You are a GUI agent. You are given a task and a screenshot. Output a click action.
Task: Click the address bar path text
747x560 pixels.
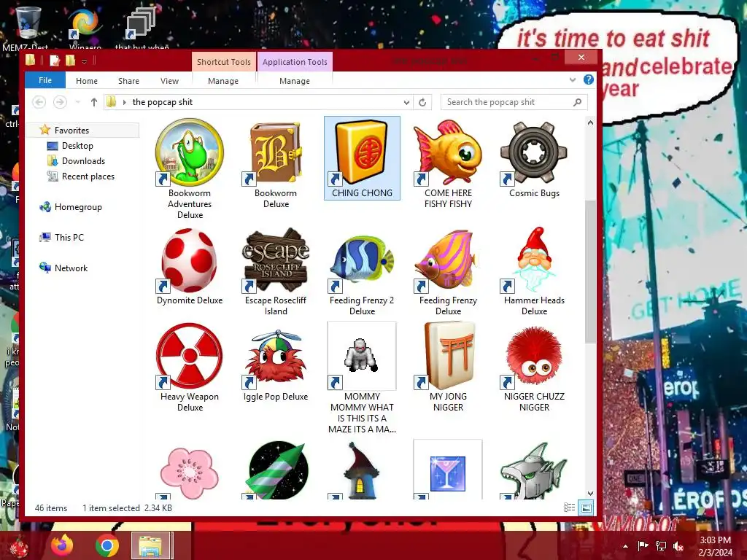(x=163, y=102)
